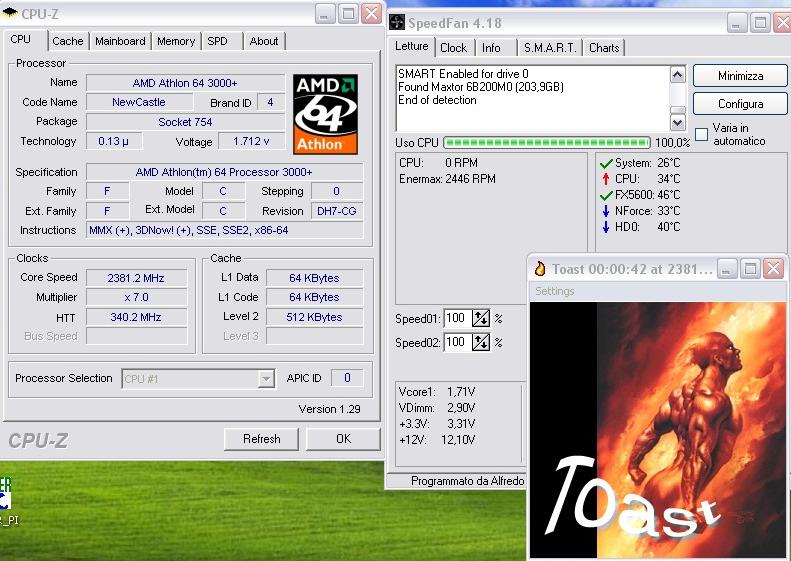Click the Speed02 percentage input field
This screenshot has width=791, height=561.
coord(458,343)
